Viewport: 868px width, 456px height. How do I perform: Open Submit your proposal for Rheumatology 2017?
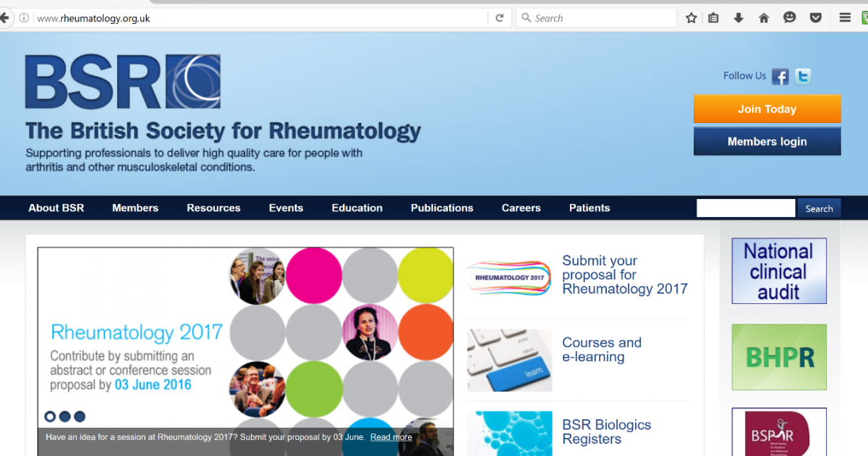(x=625, y=275)
